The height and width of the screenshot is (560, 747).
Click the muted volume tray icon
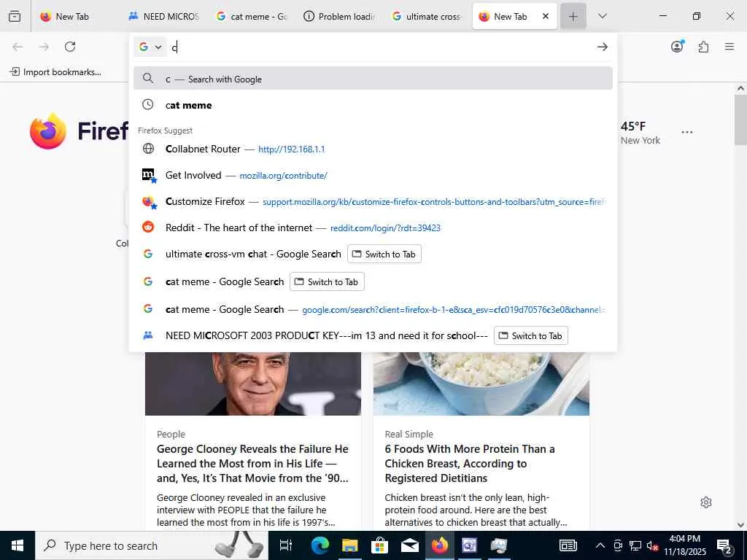tap(653, 545)
